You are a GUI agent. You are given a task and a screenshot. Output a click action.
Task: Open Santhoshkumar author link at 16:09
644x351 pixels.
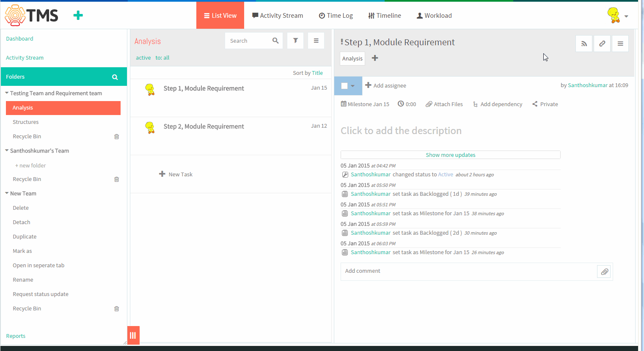click(587, 85)
